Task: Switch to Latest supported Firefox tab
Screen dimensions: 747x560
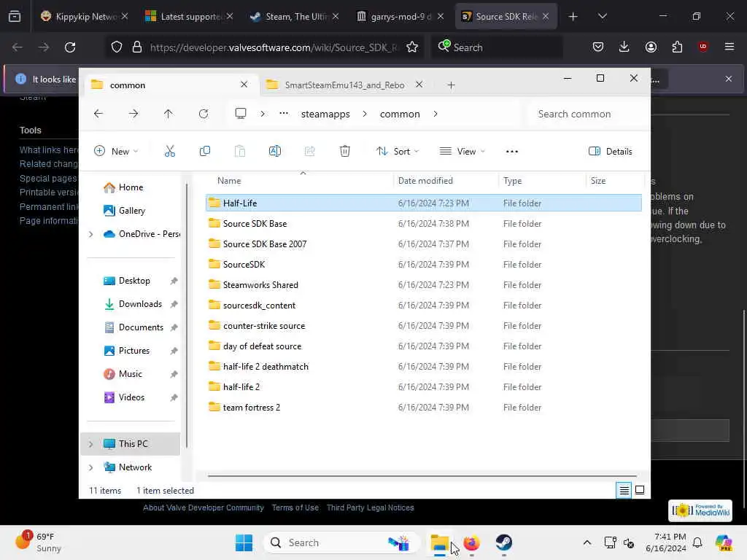Action: click(x=190, y=16)
